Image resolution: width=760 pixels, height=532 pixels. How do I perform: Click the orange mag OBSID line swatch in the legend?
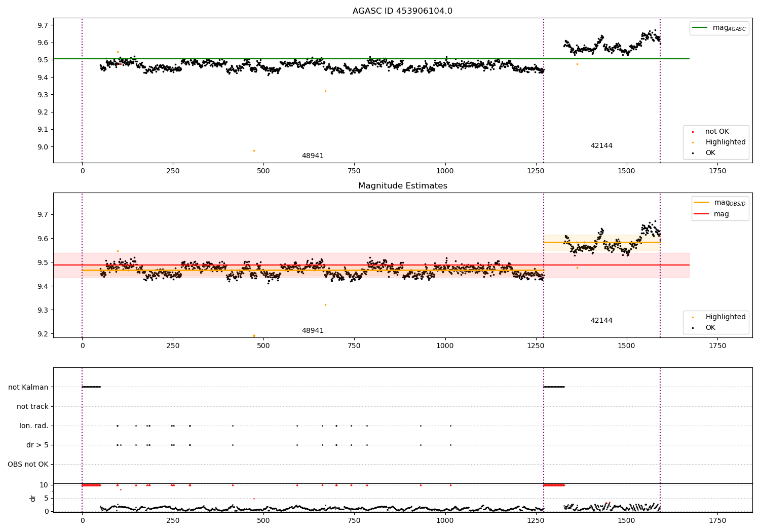(701, 203)
